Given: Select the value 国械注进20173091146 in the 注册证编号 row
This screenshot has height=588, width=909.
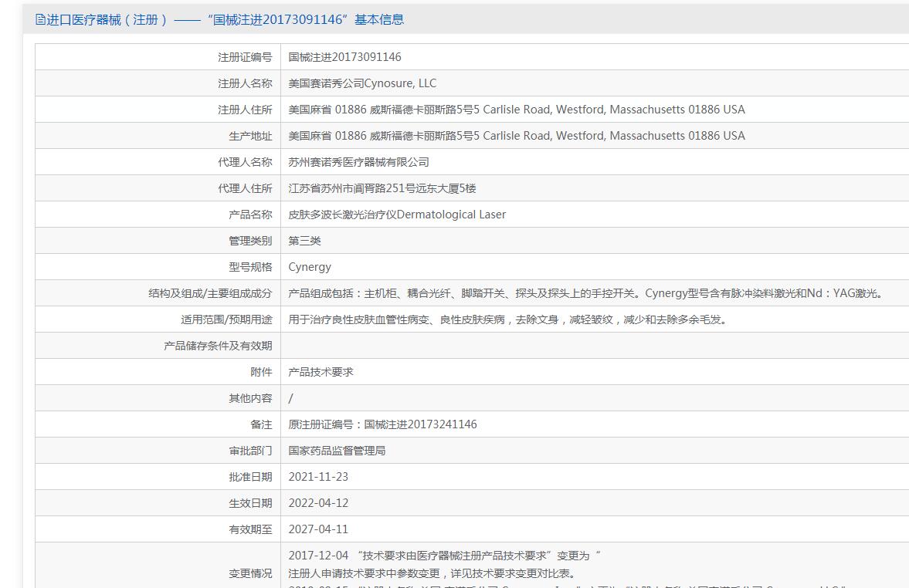Looking at the screenshot, I should pyautogui.click(x=344, y=57).
